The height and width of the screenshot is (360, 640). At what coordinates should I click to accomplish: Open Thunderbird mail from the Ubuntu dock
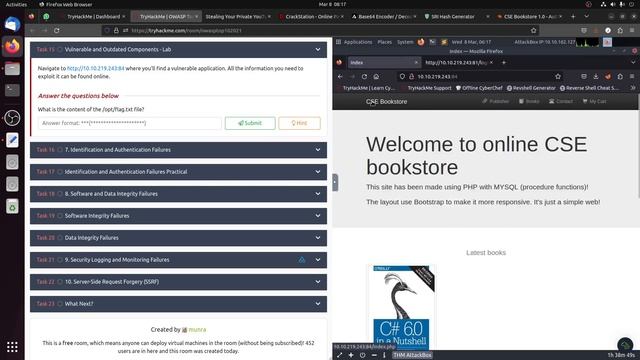(12, 24)
